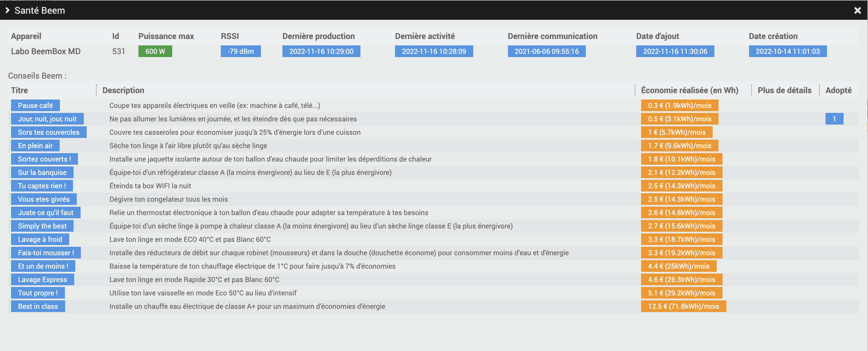Screen dimensions: 868x351
Task: Select last activity date 2022-11-16 10:28:09
Action: click(434, 51)
